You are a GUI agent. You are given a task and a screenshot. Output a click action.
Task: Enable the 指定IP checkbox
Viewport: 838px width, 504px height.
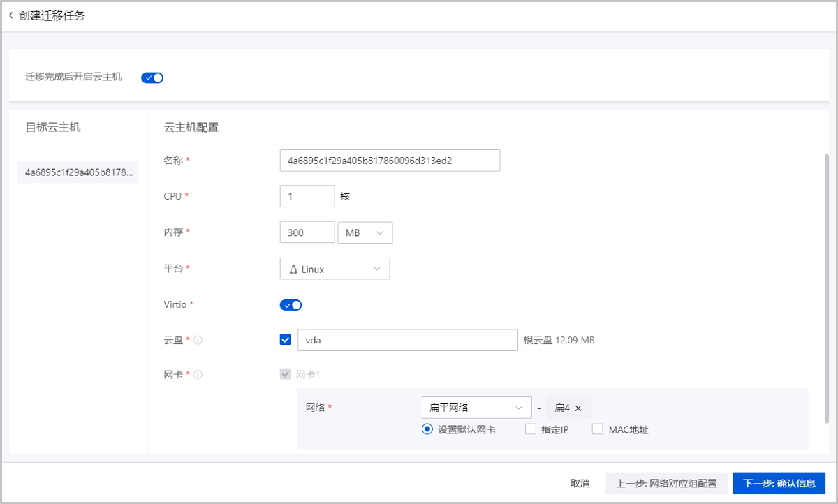pyautogui.click(x=531, y=429)
